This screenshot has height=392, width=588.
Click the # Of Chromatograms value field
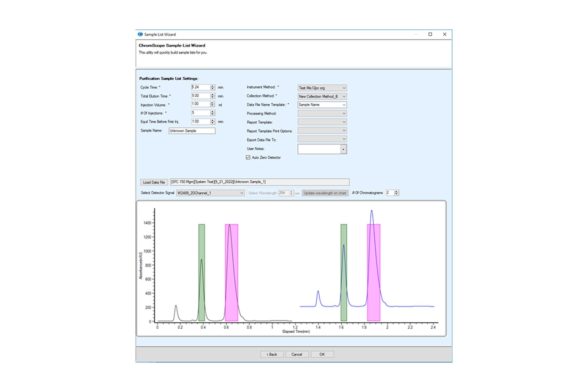pyautogui.click(x=390, y=193)
